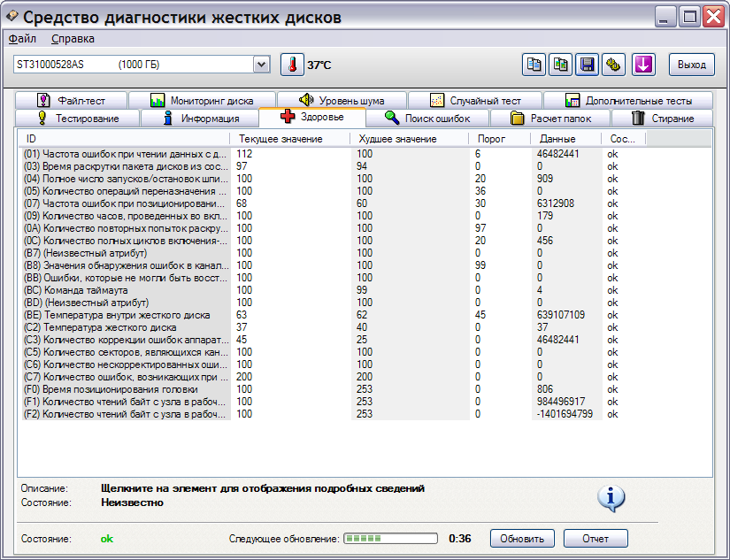Click the blue info bubble icon

pos(611,498)
